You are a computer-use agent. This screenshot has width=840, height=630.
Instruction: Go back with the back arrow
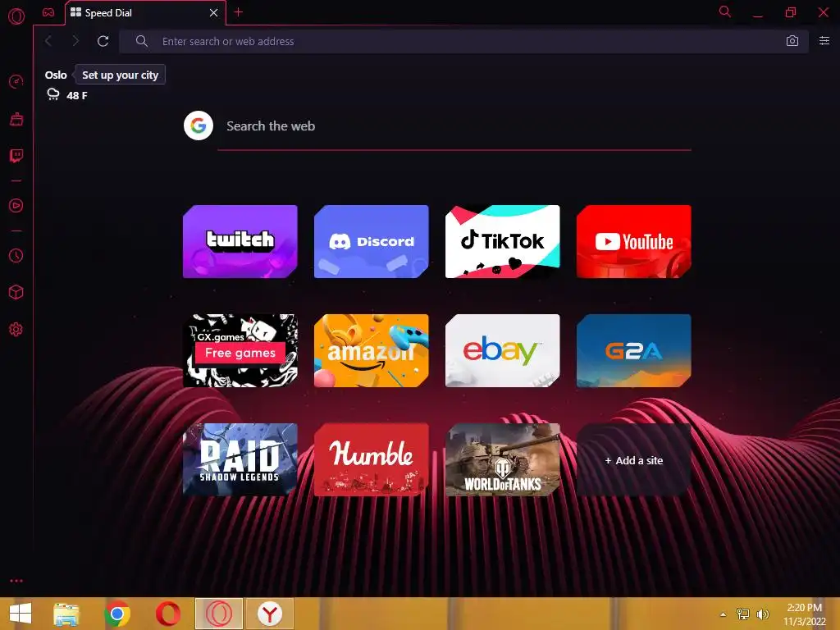(48, 41)
